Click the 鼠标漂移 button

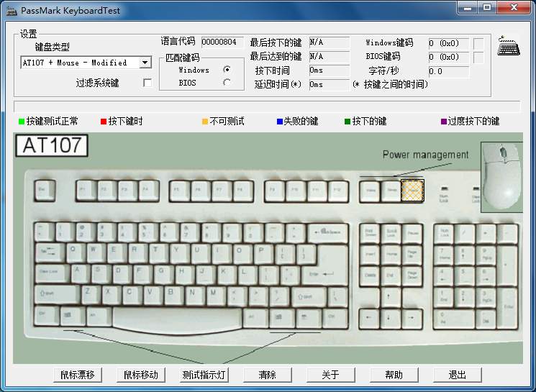78,375
